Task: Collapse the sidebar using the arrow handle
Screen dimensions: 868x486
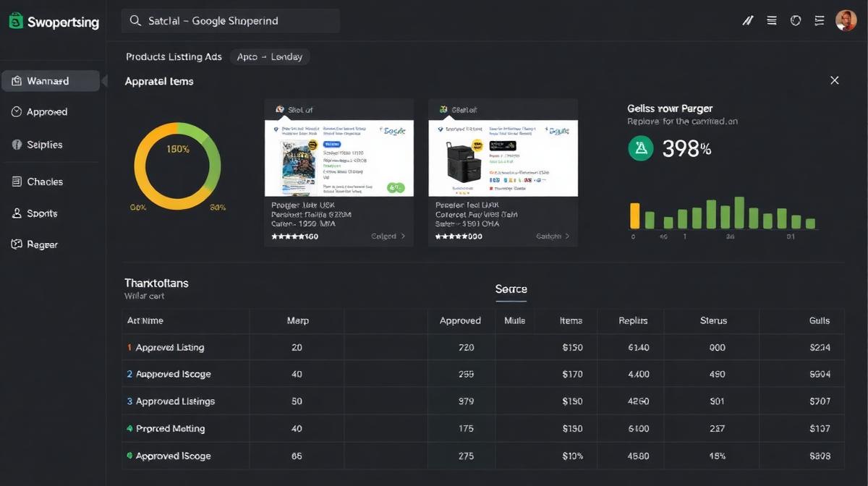Action: click(x=104, y=81)
